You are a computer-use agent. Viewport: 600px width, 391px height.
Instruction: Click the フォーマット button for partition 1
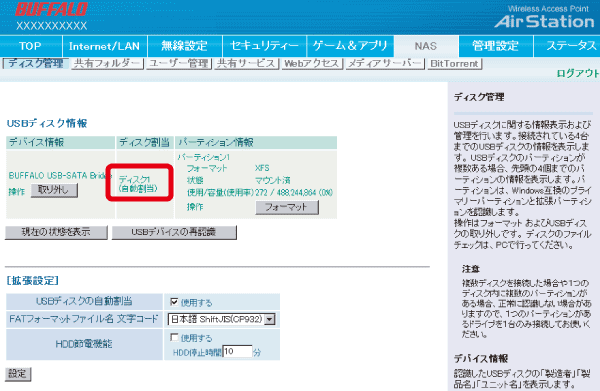[287, 207]
